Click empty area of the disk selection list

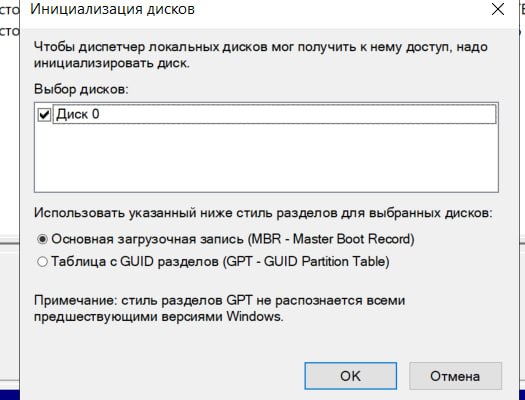pyautogui.click(x=266, y=157)
